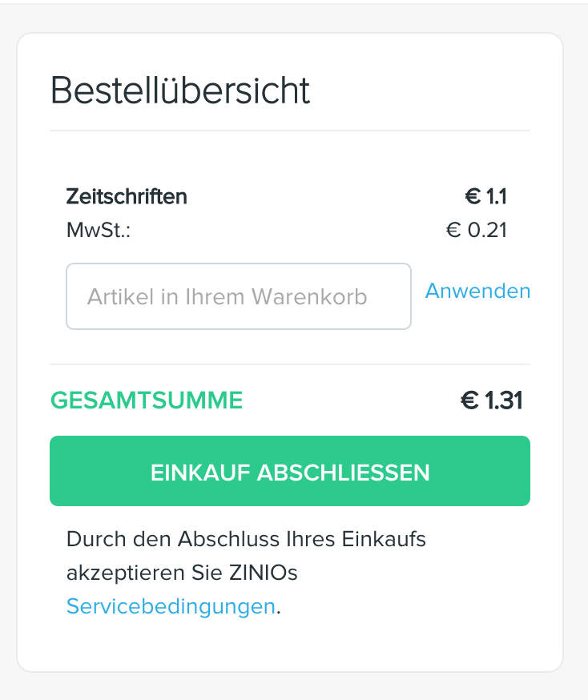The image size is (588, 700).
Task: Click the Zeitschriften line item label
Action: click(x=127, y=197)
